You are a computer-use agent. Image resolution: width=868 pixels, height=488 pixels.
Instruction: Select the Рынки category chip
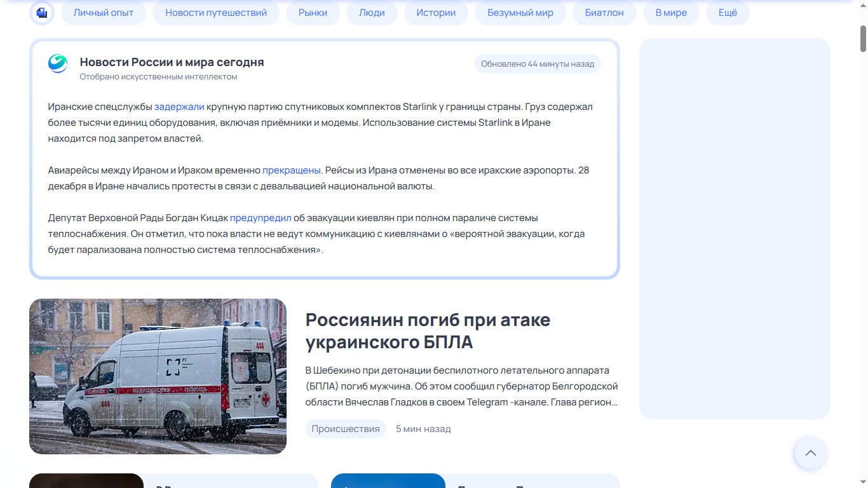313,13
